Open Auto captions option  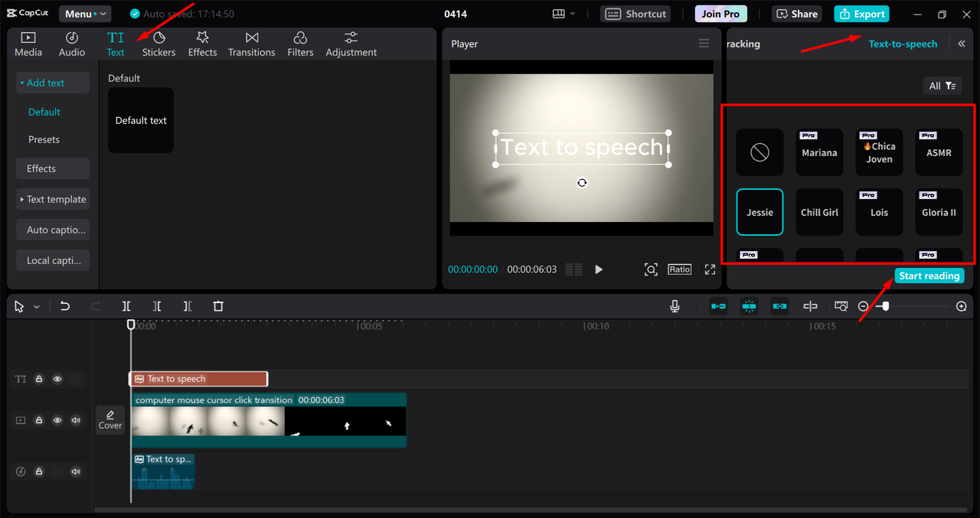(53, 230)
